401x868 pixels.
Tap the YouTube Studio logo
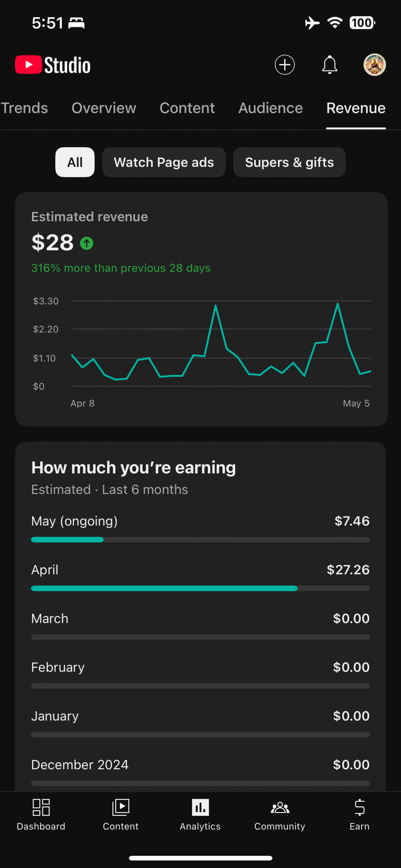tap(53, 65)
